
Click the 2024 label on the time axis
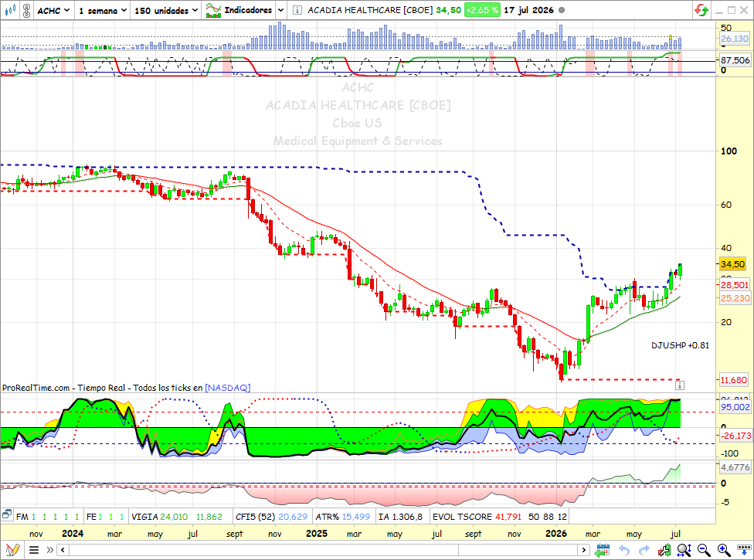click(x=73, y=534)
